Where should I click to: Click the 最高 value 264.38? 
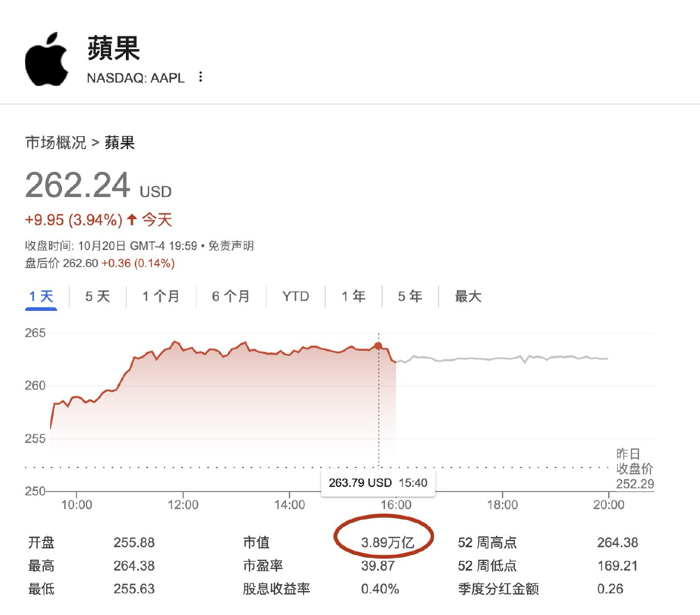(x=134, y=565)
